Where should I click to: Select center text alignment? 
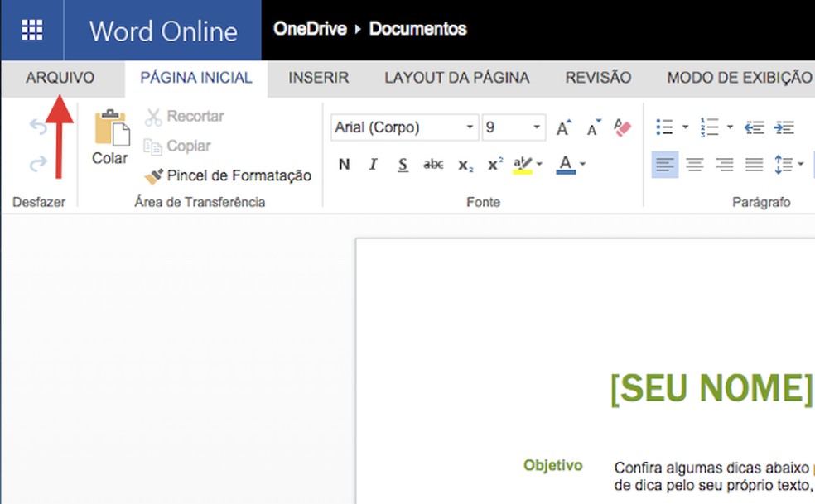coord(692,164)
